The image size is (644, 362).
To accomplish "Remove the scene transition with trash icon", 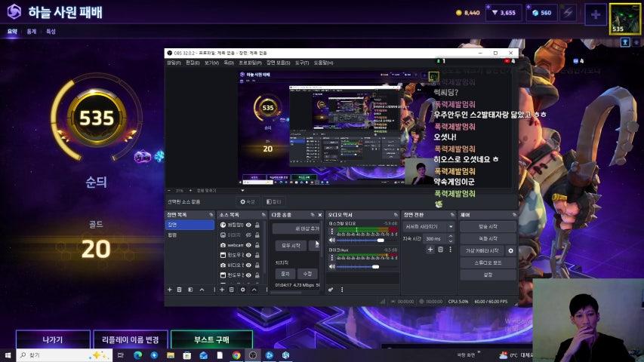I will [440, 250].
